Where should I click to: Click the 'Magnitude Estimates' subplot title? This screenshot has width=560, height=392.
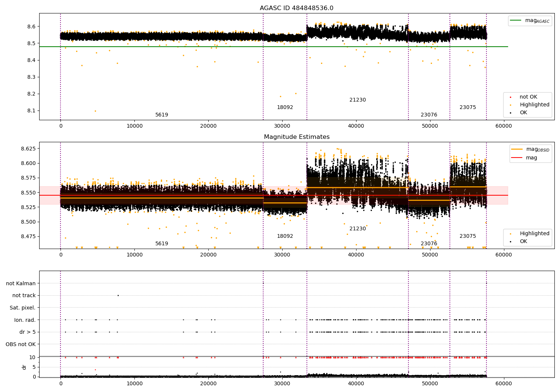(296, 137)
